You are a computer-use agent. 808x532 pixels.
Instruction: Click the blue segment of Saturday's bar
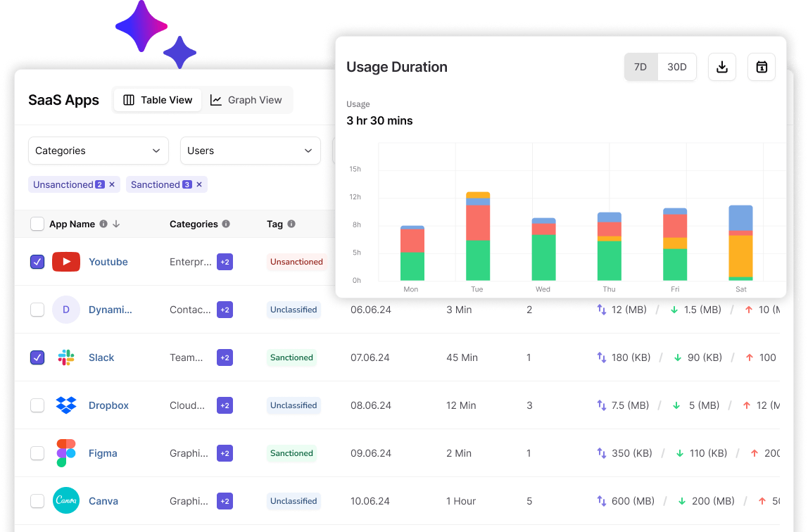740,217
